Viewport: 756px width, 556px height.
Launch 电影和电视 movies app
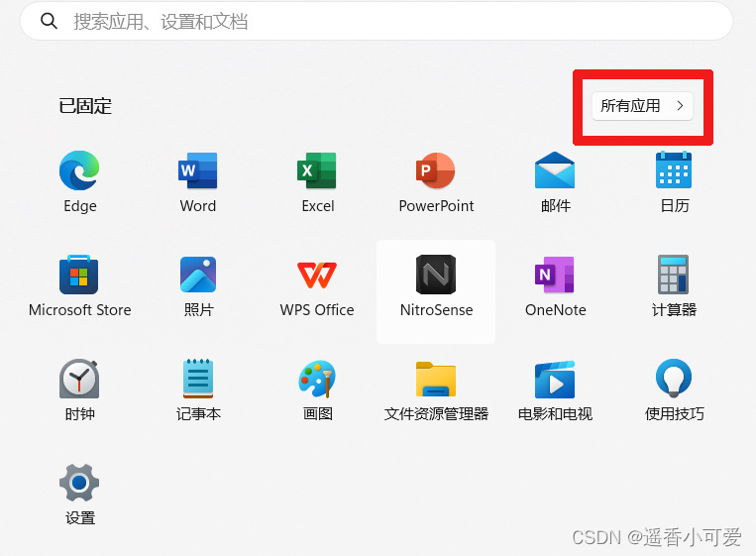pyautogui.click(x=555, y=379)
